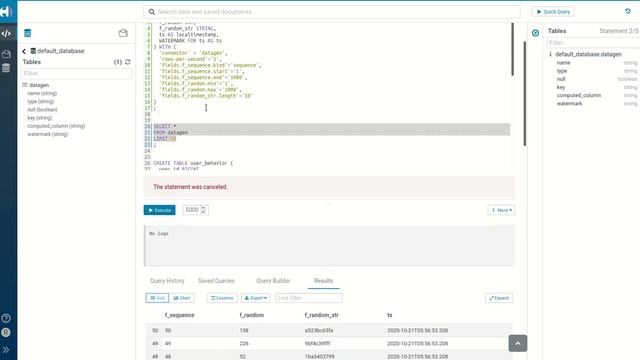Open the Columns selector
The image size is (640, 360).
point(222,298)
